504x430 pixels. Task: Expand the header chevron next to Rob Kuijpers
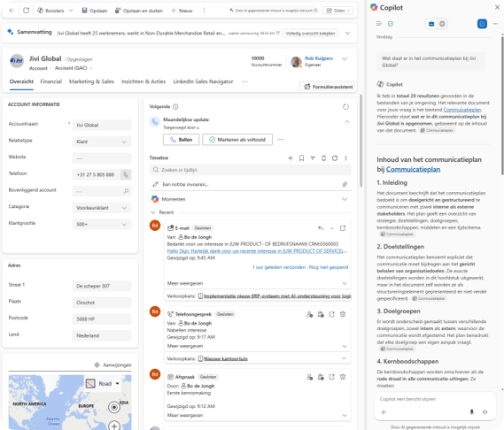345,58
